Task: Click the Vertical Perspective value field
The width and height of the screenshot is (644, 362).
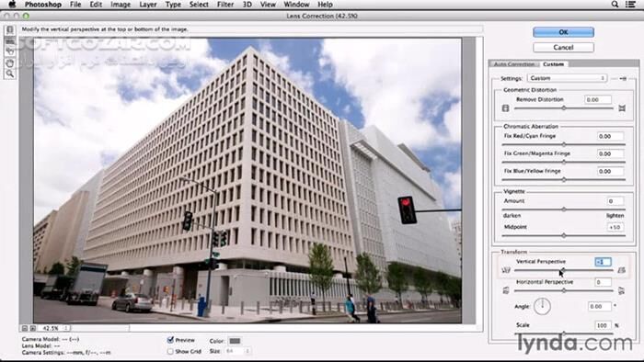Action: 603,262
